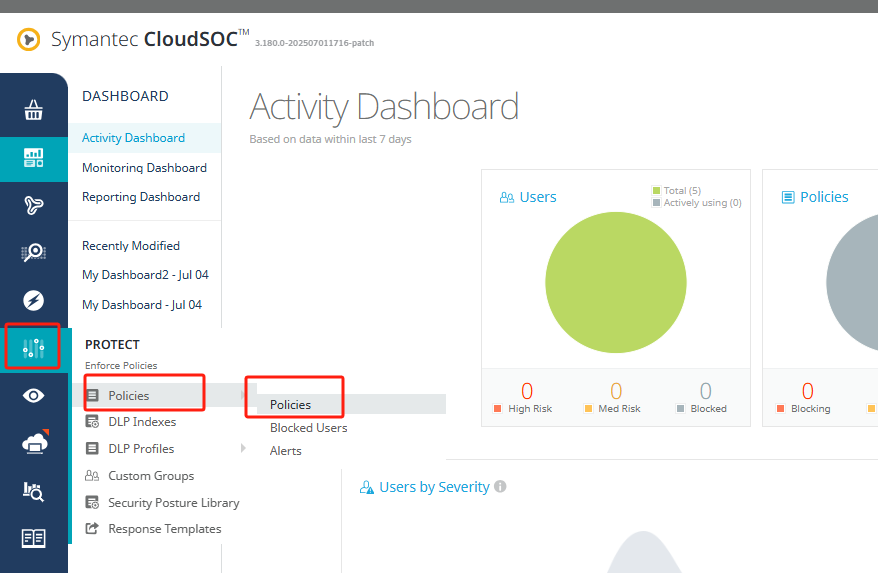The image size is (878, 573).
Task: Select DLP Indexes in Protect menu
Action: coord(142,422)
